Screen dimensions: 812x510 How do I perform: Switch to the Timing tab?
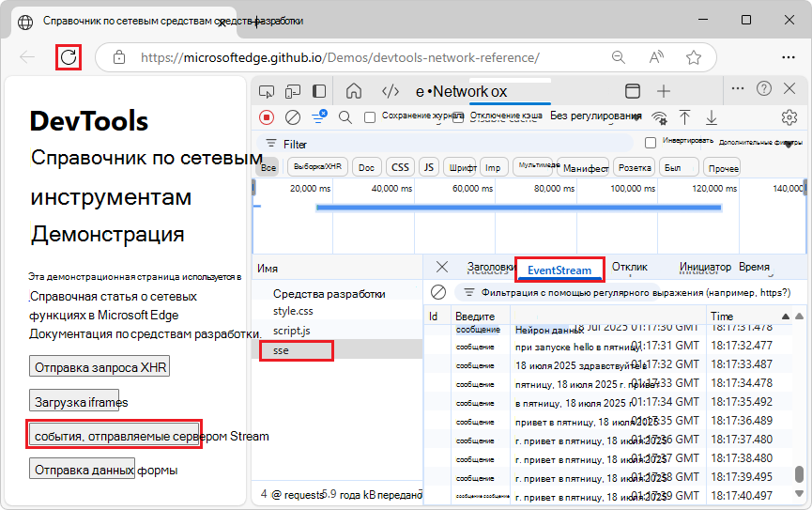click(x=754, y=267)
